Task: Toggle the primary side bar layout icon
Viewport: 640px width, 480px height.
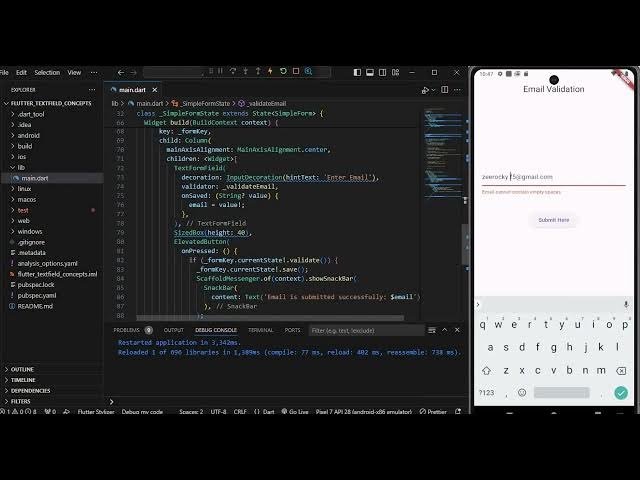Action: 357,72
